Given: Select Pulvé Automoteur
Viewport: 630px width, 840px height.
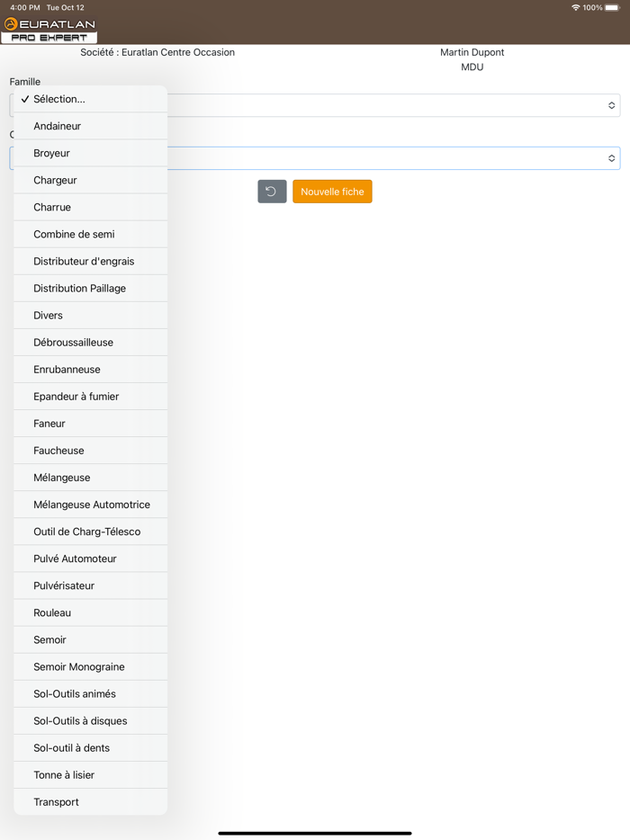Looking at the screenshot, I should coord(90,559).
